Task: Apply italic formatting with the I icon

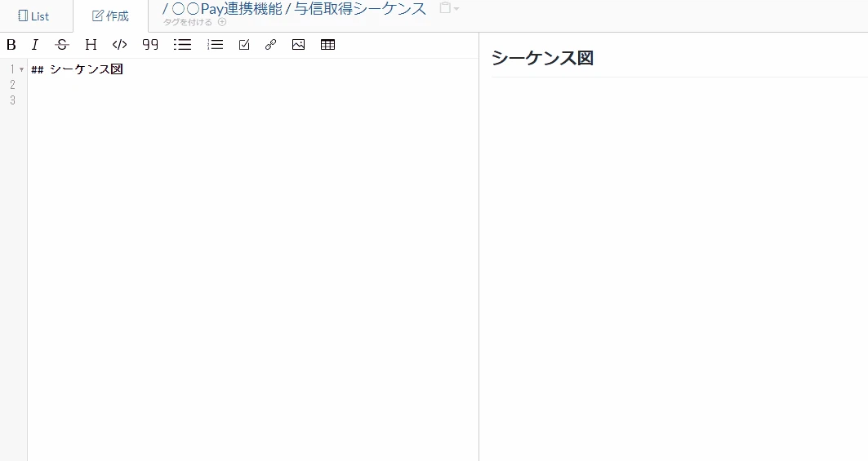Action: (x=35, y=45)
